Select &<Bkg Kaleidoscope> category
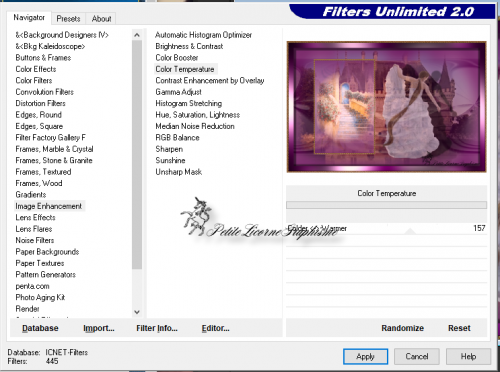 (x=50, y=46)
